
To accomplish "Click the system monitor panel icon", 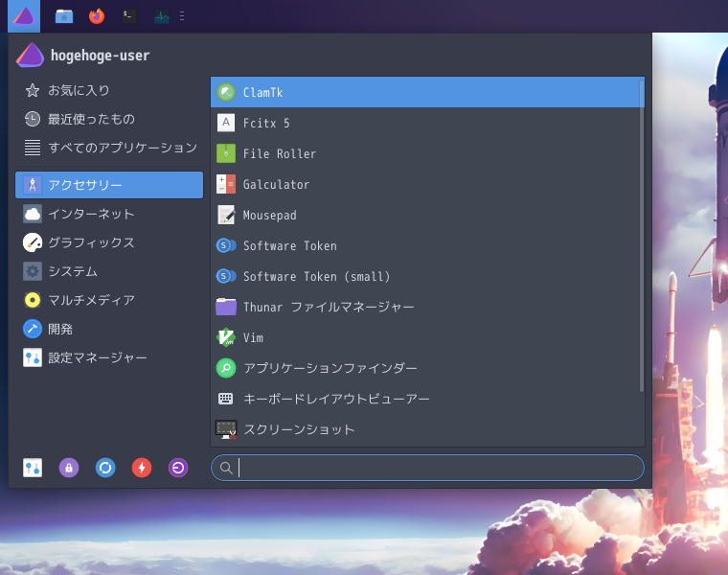I will 162,16.
